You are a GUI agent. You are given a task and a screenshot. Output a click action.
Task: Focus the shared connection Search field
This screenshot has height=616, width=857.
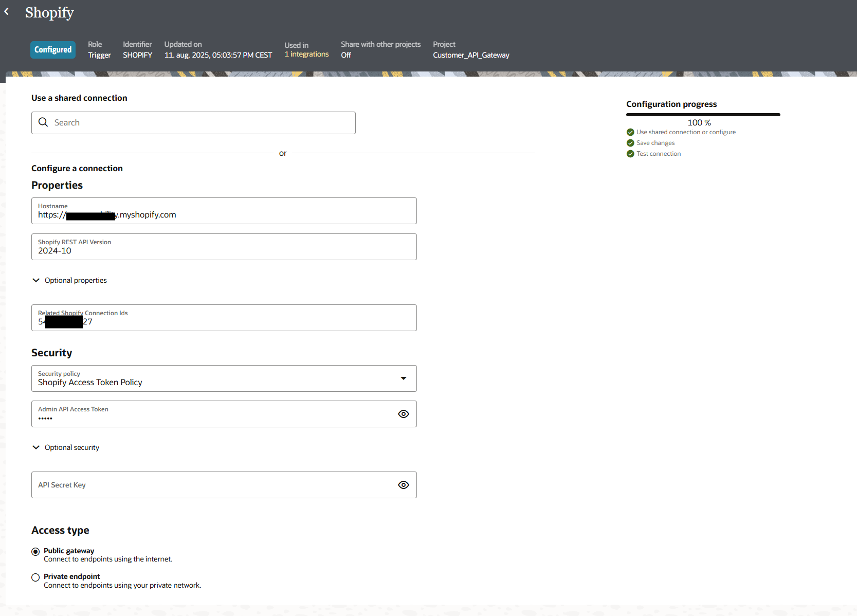(193, 123)
